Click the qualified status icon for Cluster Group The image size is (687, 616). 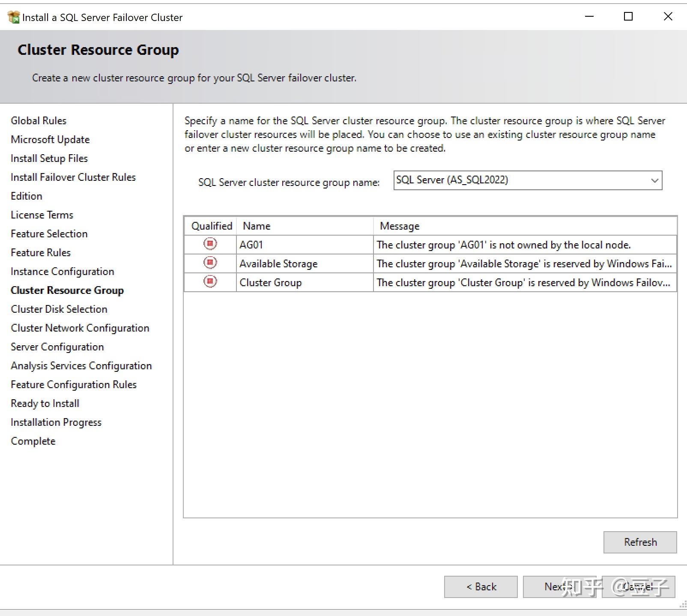tap(209, 282)
